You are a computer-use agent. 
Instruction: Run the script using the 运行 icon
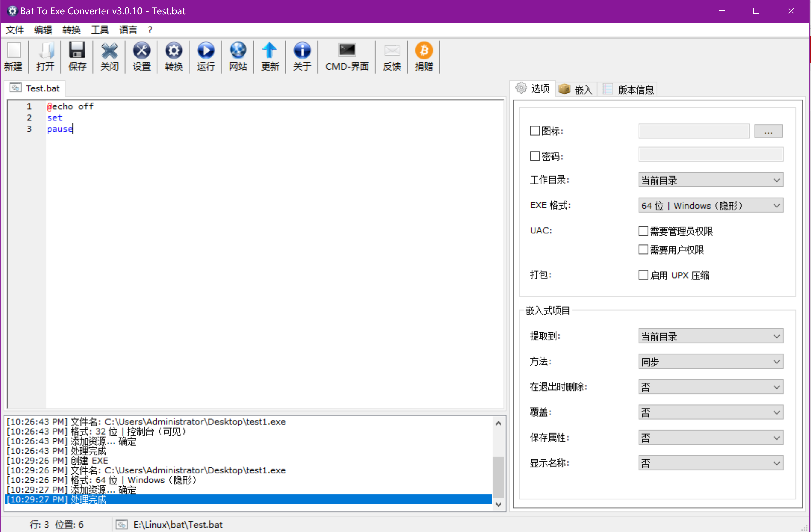(x=206, y=56)
